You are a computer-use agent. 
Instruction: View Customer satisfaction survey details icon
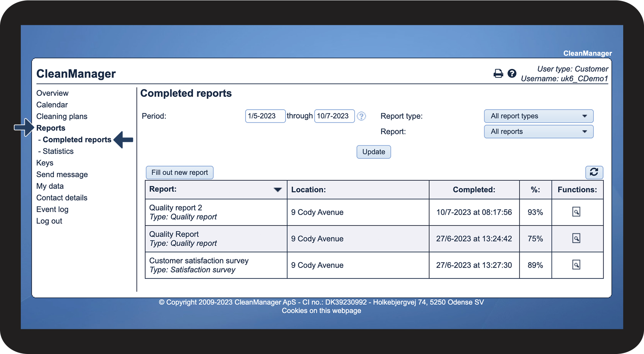(x=576, y=265)
